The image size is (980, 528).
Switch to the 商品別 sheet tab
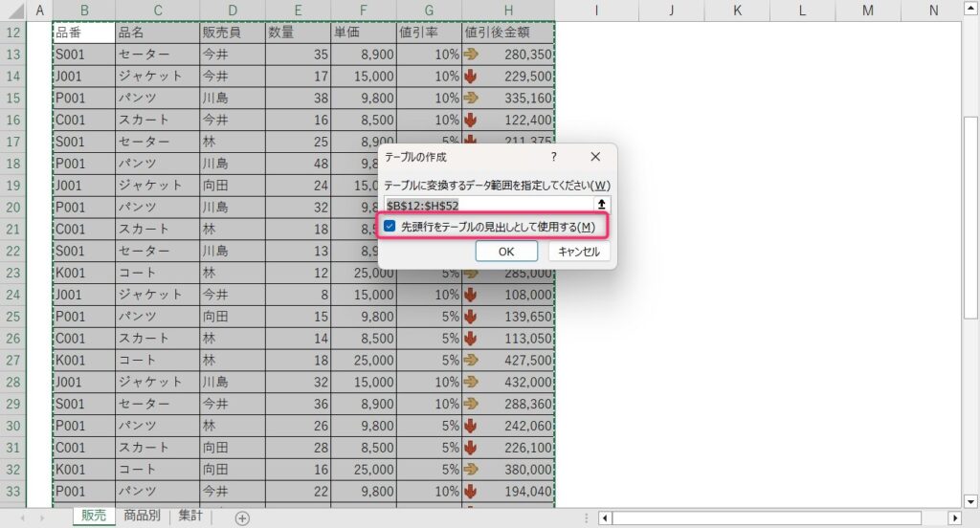tap(143, 517)
